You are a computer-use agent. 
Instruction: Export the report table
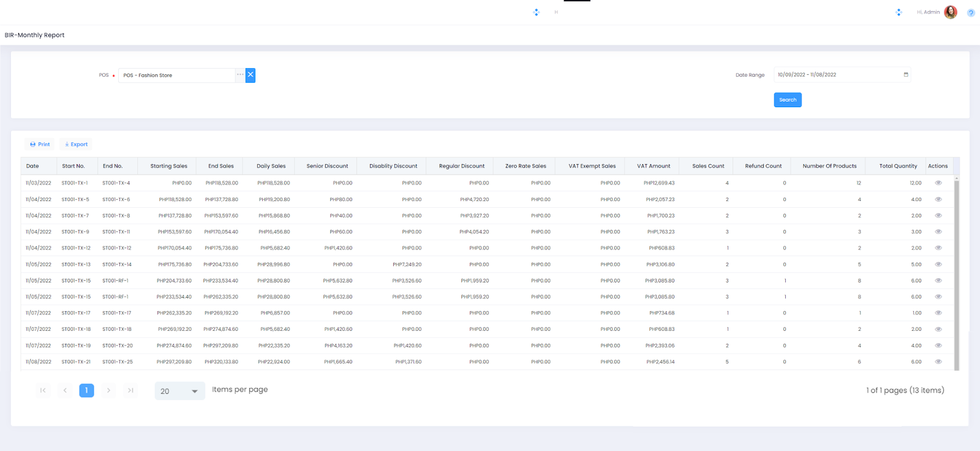[76, 145]
